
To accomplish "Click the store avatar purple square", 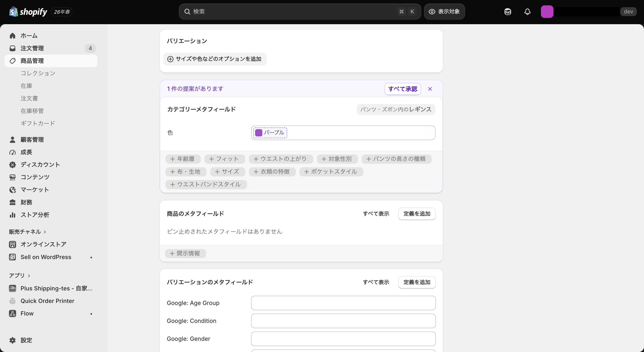I will click(547, 11).
